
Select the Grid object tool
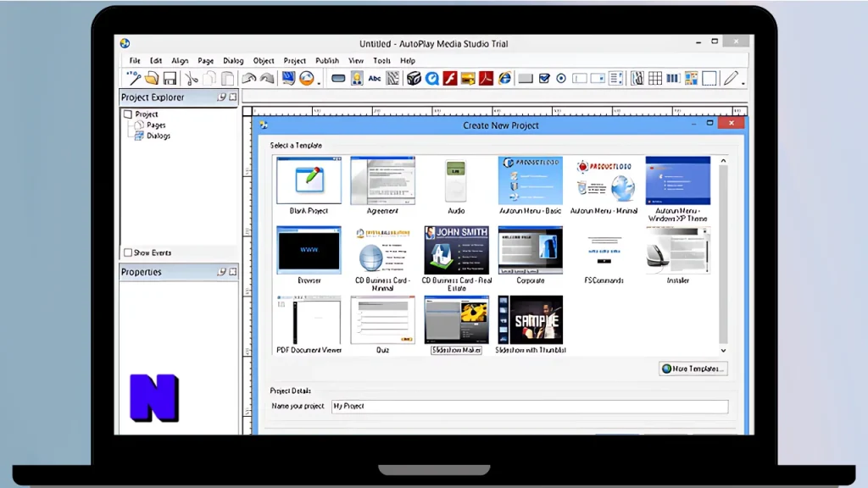pos(655,78)
